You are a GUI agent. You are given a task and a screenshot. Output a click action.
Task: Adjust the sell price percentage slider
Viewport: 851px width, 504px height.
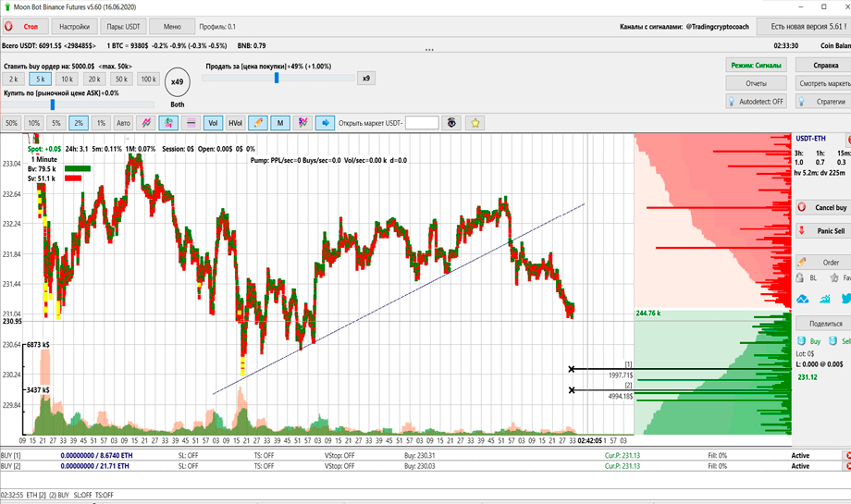pyautogui.click(x=277, y=79)
